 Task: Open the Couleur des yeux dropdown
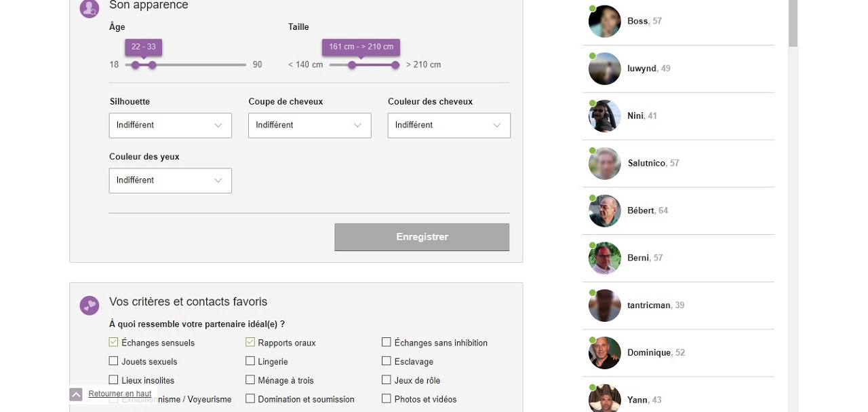(x=170, y=181)
